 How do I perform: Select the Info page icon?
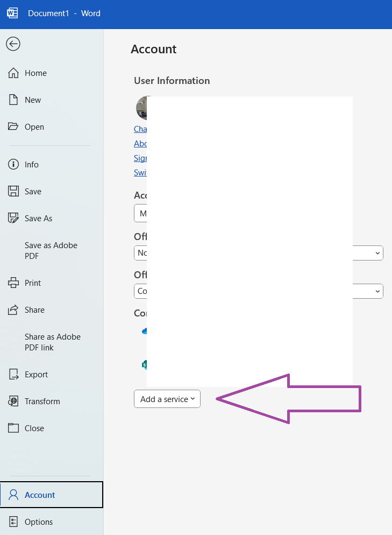[13, 164]
